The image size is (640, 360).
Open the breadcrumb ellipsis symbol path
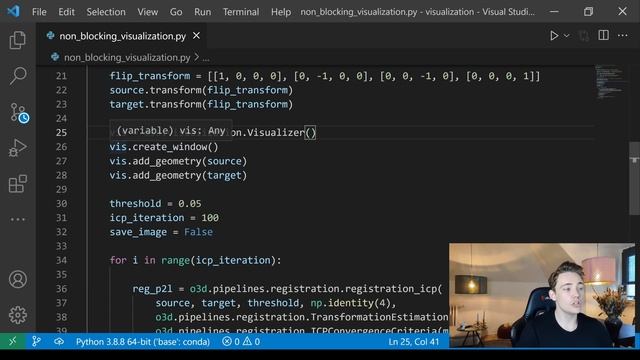tap(206, 58)
